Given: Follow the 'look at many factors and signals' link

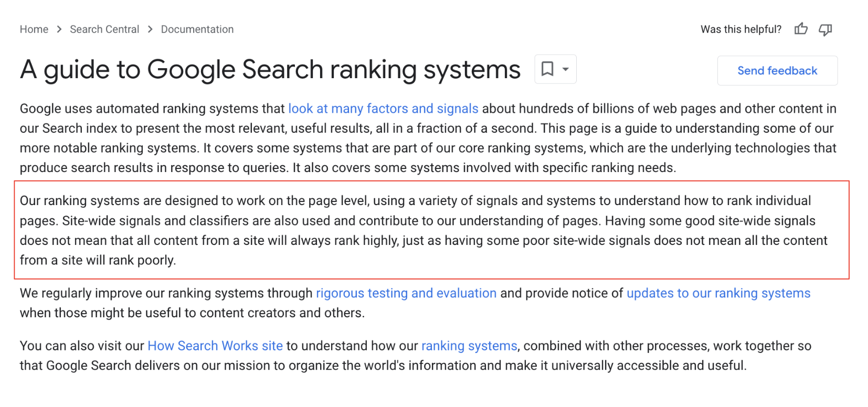Looking at the screenshot, I should point(383,109).
